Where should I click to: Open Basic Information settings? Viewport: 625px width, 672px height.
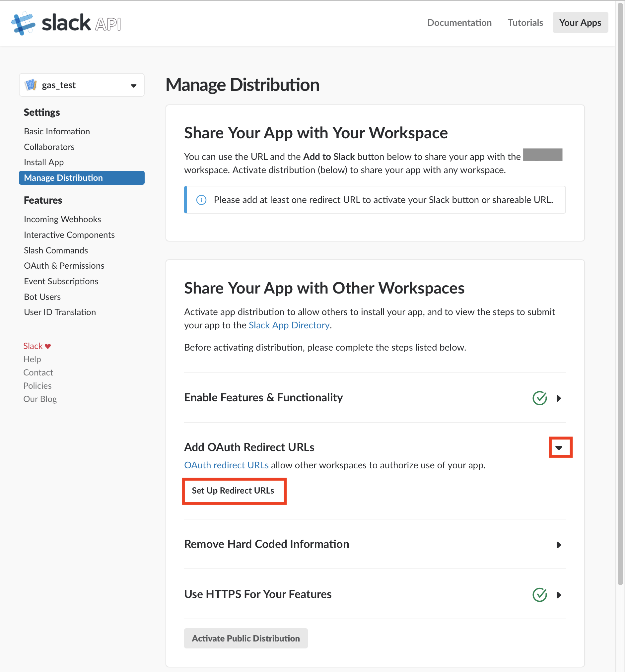[x=57, y=131]
